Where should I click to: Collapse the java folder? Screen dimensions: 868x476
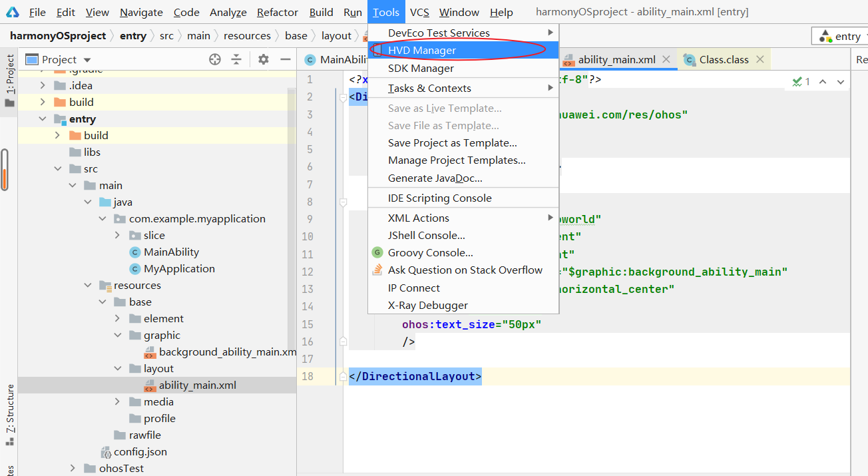coord(88,202)
